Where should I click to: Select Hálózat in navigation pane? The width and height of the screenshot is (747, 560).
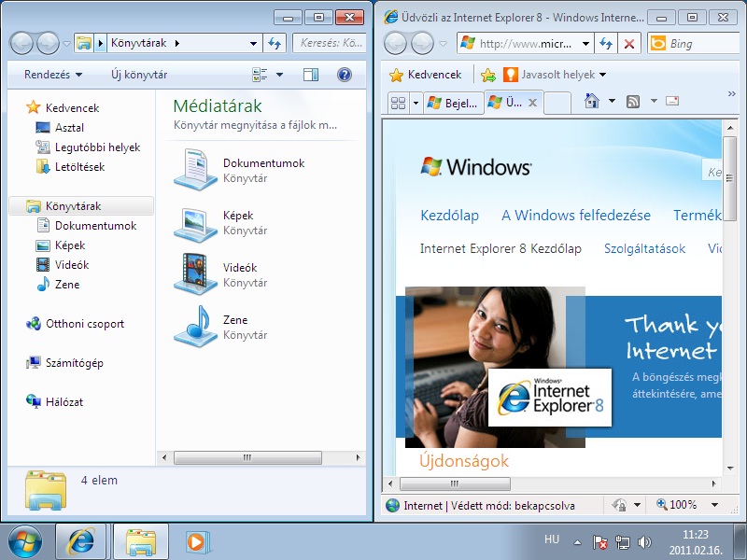pyautogui.click(x=63, y=402)
